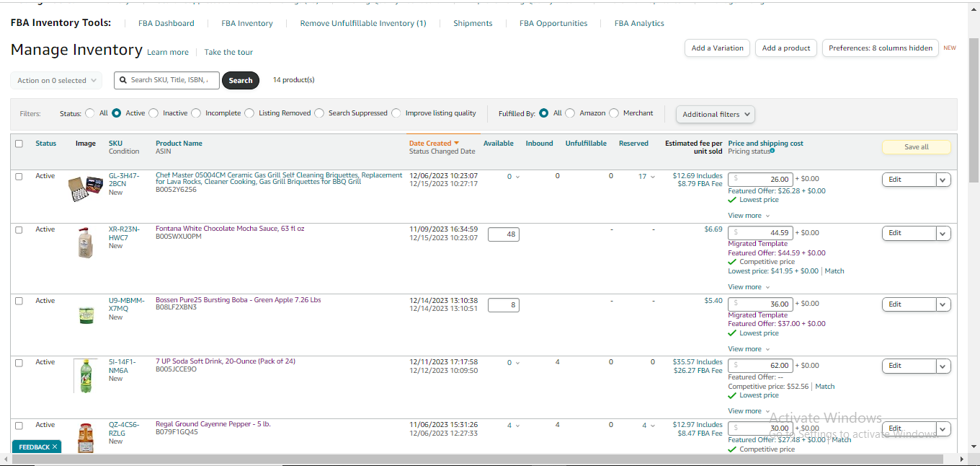Screen dimensions: 980x466
Task: Expand the Reserved 17 chevron for Chef Master
Action: tap(653, 177)
